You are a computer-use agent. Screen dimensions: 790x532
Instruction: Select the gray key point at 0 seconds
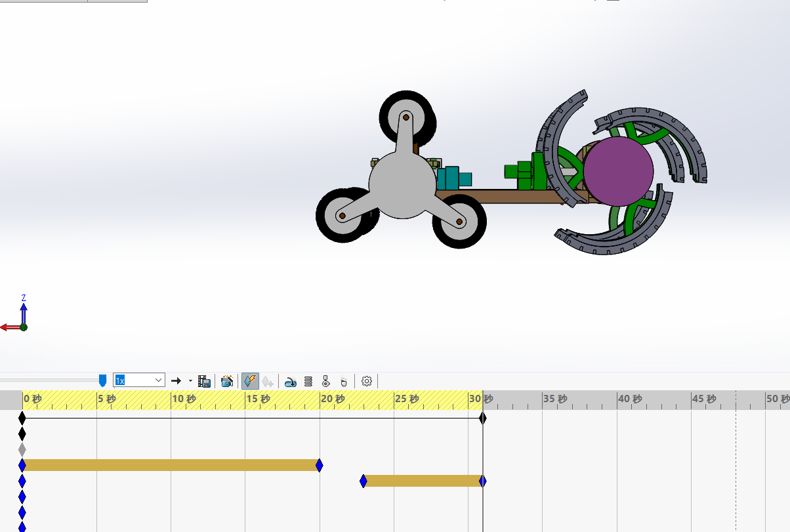[22, 449]
